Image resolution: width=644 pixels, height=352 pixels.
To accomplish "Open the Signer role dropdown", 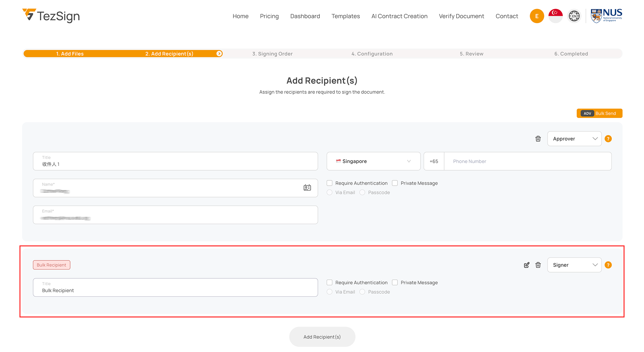I will (574, 265).
